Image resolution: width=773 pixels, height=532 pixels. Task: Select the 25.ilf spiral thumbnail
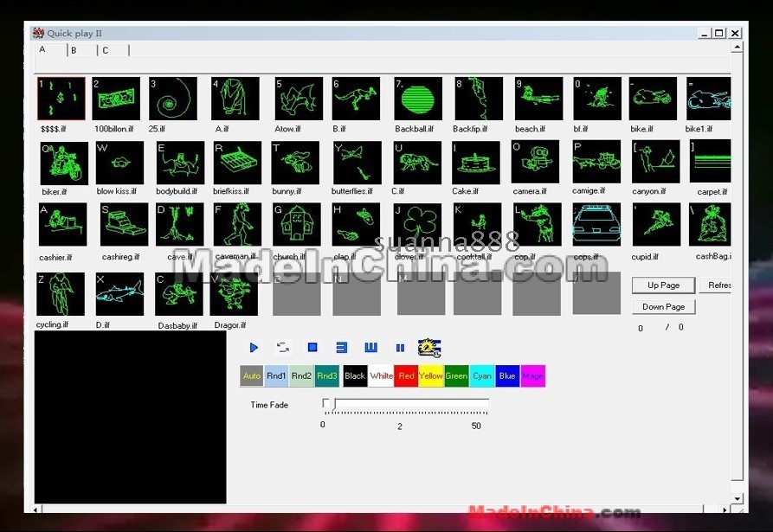[173, 99]
